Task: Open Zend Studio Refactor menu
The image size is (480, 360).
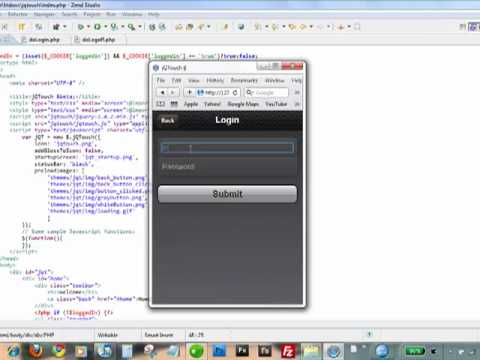Action: (17, 14)
